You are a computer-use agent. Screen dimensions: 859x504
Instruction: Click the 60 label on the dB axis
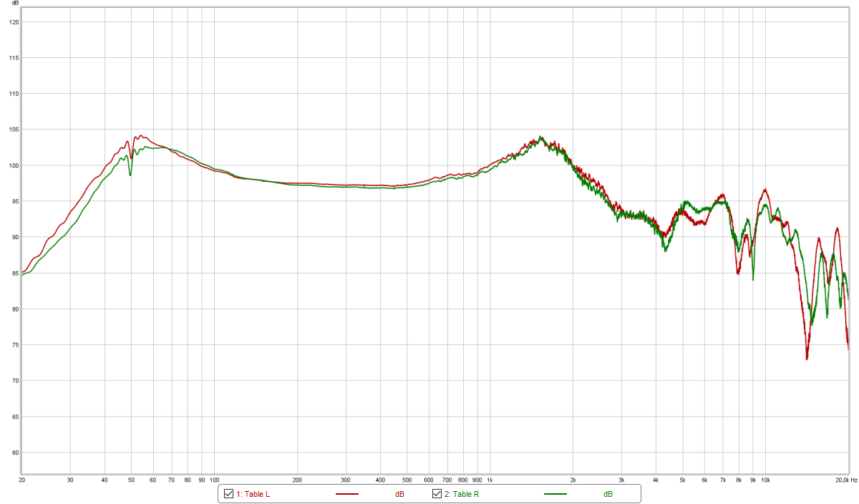pos(14,452)
